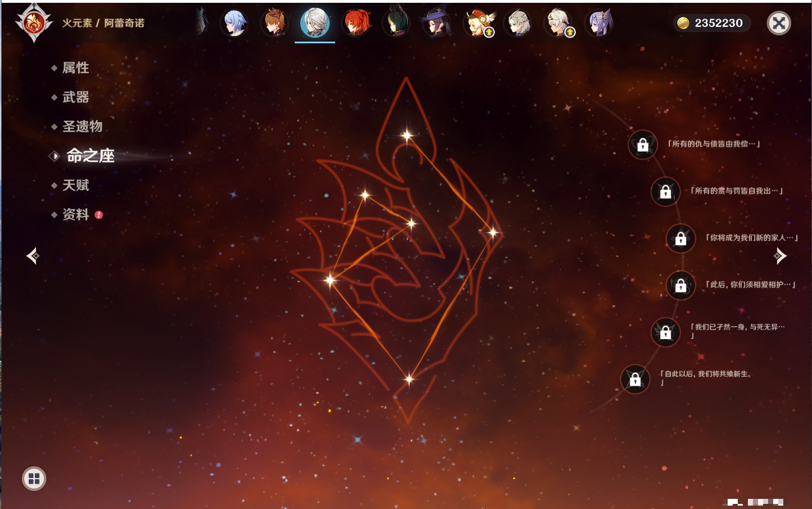The image size is (812, 509).
Task: Switch to the pale-blond Albedo avatar
Action: pyautogui.click(x=518, y=23)
